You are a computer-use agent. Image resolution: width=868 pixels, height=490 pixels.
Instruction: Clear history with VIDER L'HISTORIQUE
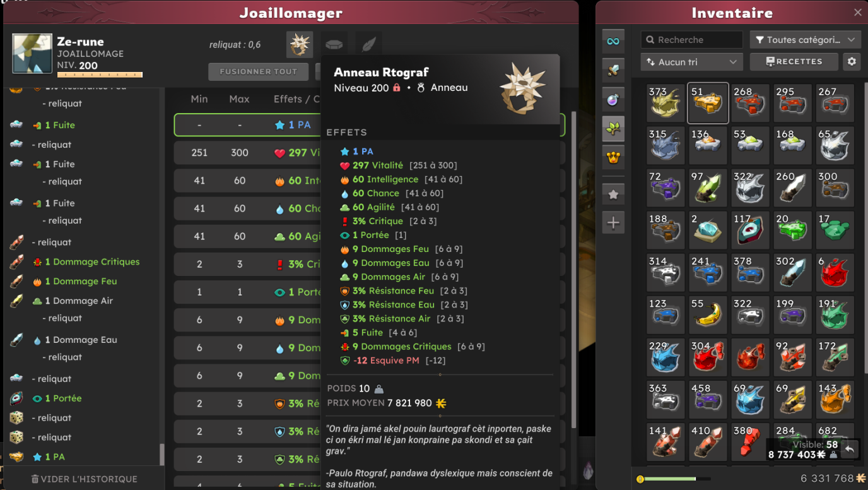click(x=84, y=479)
